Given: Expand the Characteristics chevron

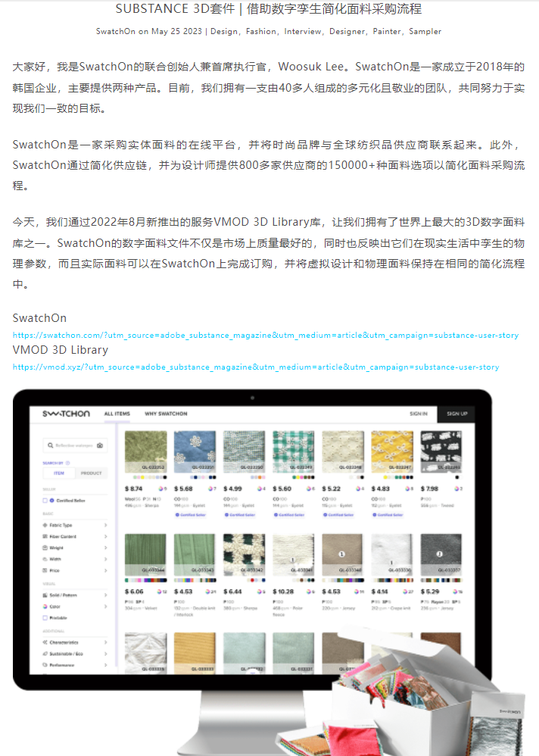Looking at the screenshot, I should 105,642.
